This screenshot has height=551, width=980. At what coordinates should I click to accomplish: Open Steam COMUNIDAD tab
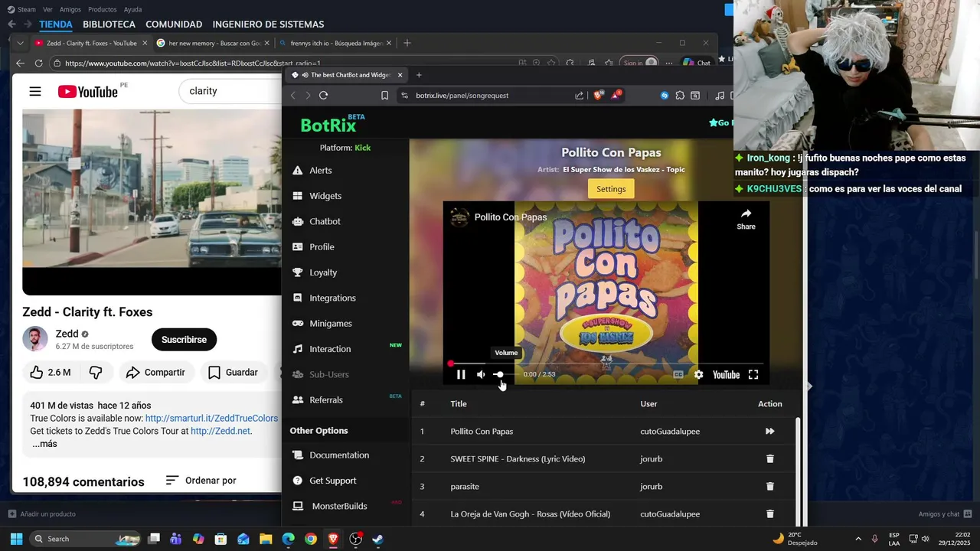pos(174,24)
